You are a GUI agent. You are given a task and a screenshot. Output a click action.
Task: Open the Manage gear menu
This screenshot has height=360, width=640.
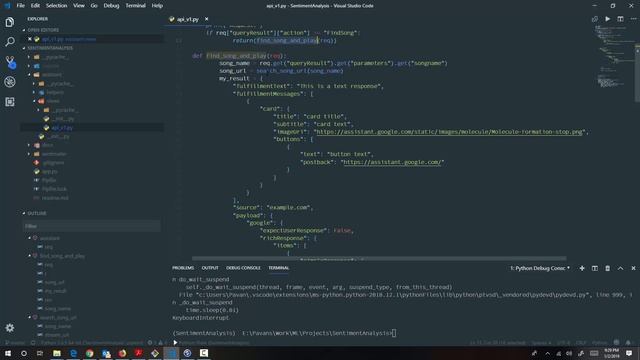click(10, 327)
